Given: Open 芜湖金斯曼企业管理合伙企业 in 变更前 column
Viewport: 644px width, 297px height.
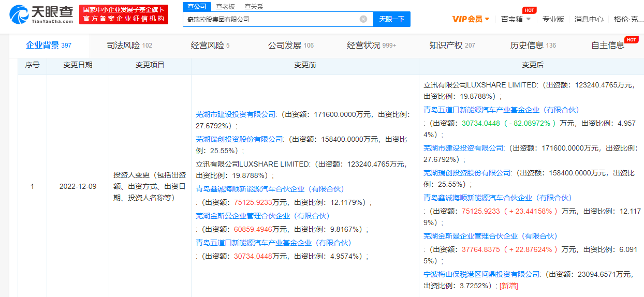Looking at the screenshot, I should pos(262,216).
